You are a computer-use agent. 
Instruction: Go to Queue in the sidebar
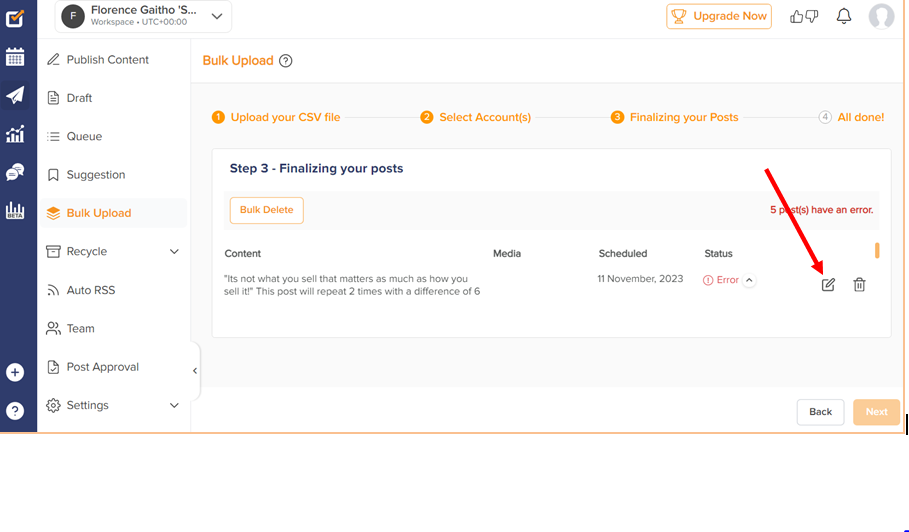pos(84,137)
